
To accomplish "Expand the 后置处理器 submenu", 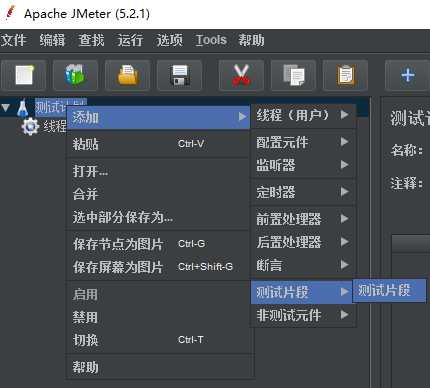I will tap(303, 242).
